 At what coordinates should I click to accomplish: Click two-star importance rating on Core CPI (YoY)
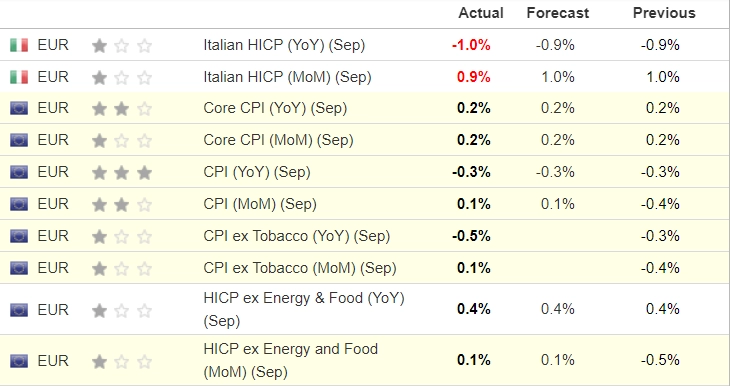coord(122,109)
